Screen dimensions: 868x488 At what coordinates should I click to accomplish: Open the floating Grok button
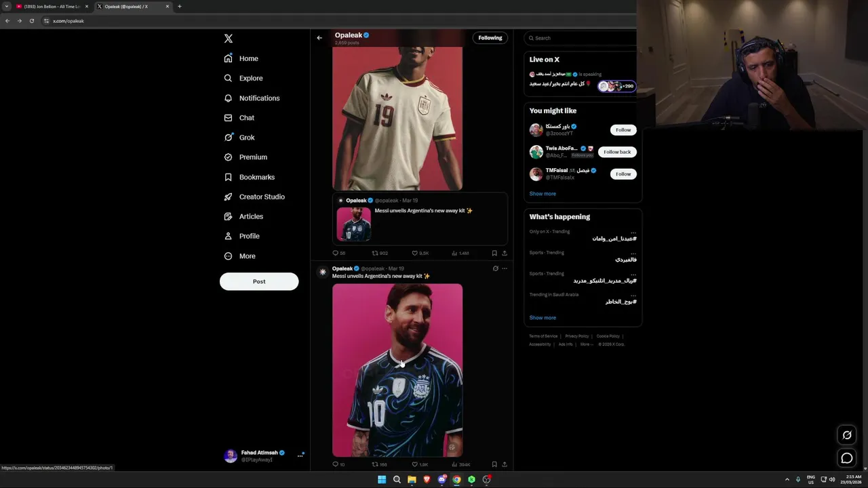(847, 435)
